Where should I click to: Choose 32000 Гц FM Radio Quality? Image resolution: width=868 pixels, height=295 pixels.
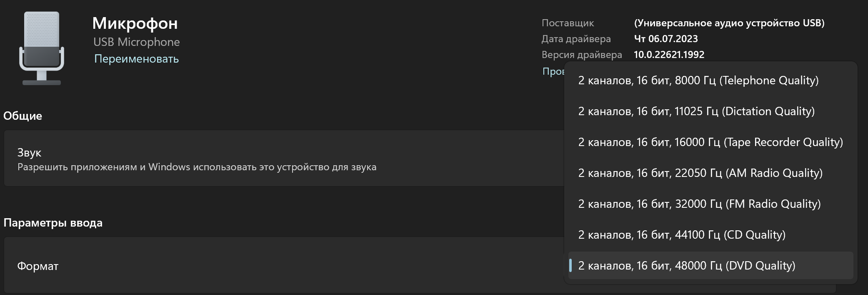click(x=699, y=204)
